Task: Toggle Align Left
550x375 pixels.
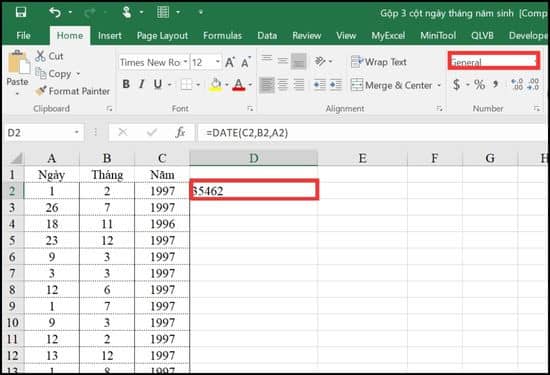Action: tap(267, 85)
